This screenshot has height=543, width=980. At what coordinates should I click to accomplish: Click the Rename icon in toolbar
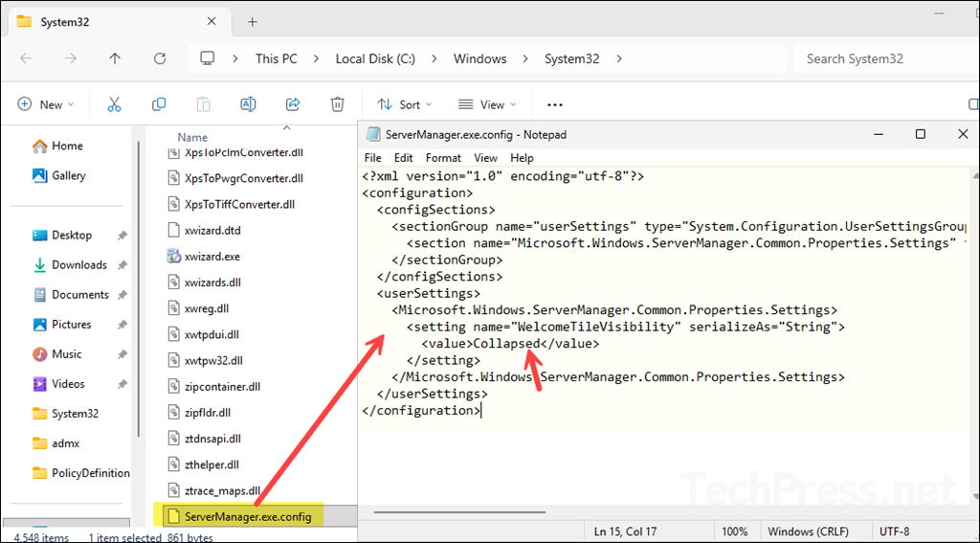tap(248, 104)
